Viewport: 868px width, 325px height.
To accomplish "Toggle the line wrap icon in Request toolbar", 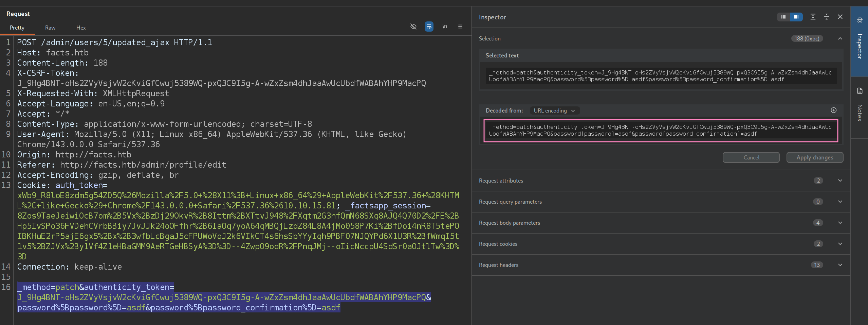I will tap(429, 27).
